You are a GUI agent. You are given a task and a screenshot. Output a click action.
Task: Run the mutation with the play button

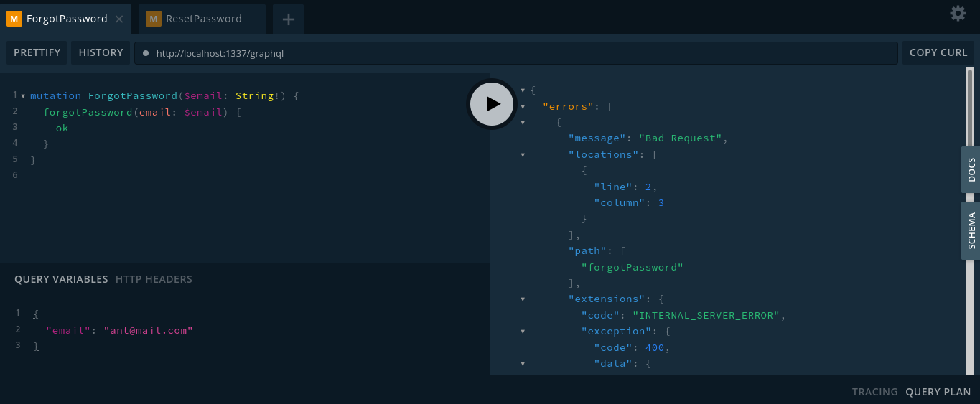pos(492,104)
